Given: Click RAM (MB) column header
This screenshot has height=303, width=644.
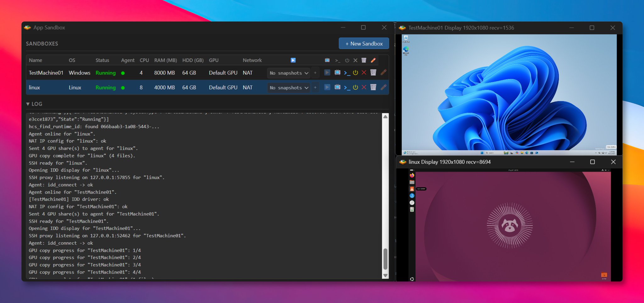Looking at the screenshot, I should pos(165,60).
